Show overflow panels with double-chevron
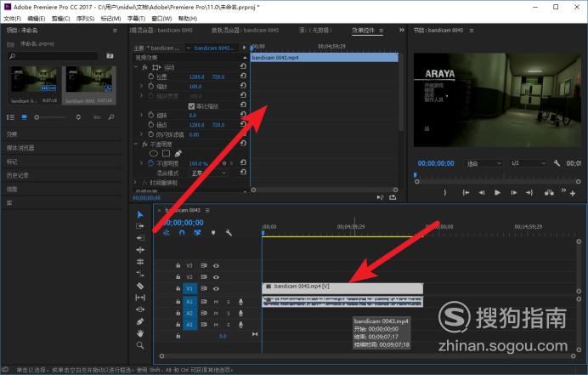This screenshot has height=375, width=588. [402, 30]
